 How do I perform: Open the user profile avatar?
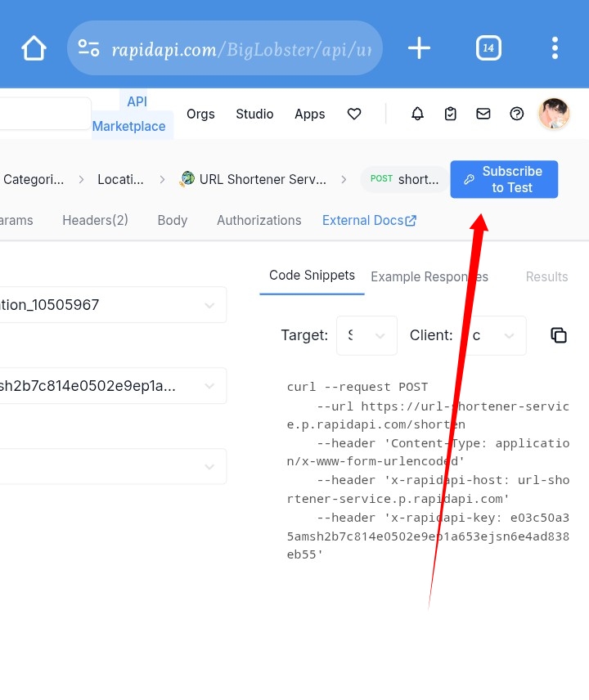[554, 114]
